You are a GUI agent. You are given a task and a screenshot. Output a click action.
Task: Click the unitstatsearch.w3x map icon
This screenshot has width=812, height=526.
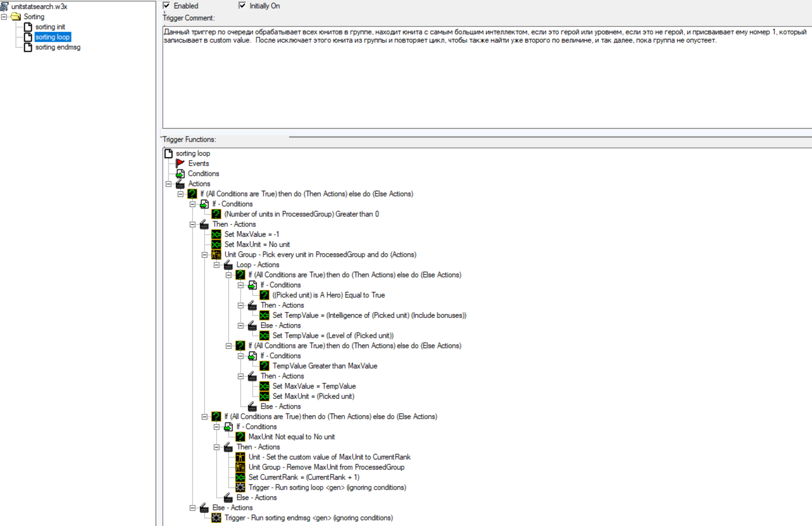pyautogui.click(x=5, y=6)
